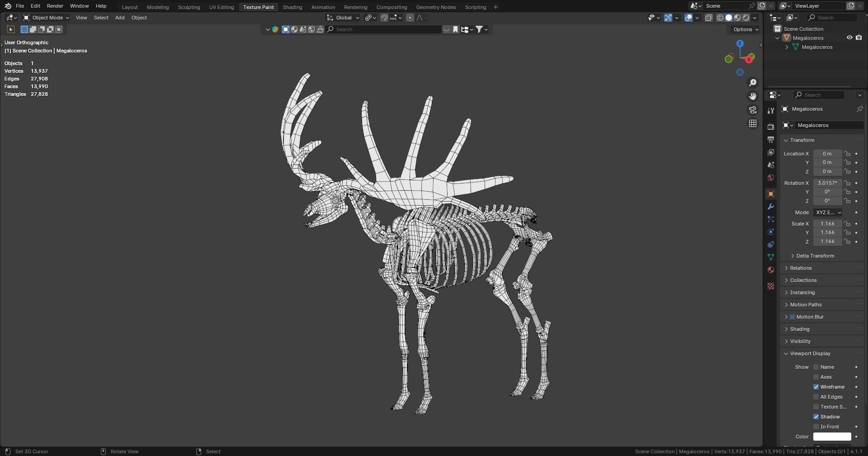
Task: Open the Object Constraints properties tab
Action: click(771, 244)
